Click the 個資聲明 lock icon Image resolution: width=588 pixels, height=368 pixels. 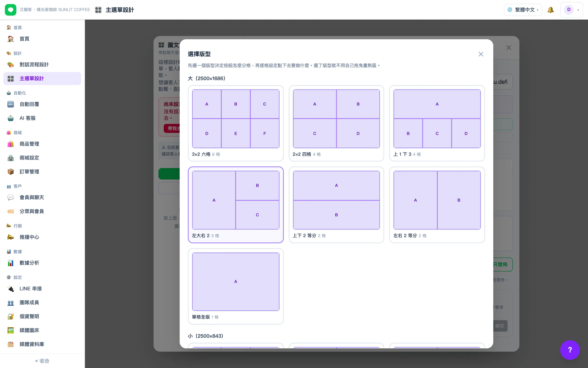click(11, 317)
